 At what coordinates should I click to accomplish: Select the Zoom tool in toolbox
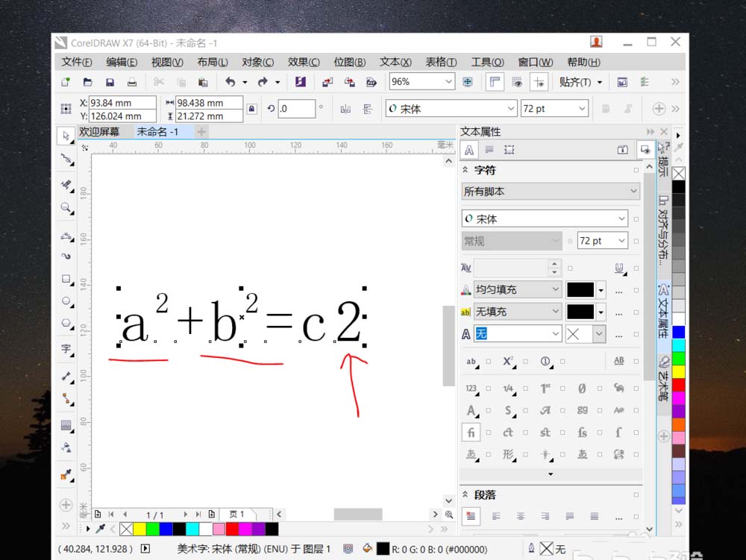[66, 208]
